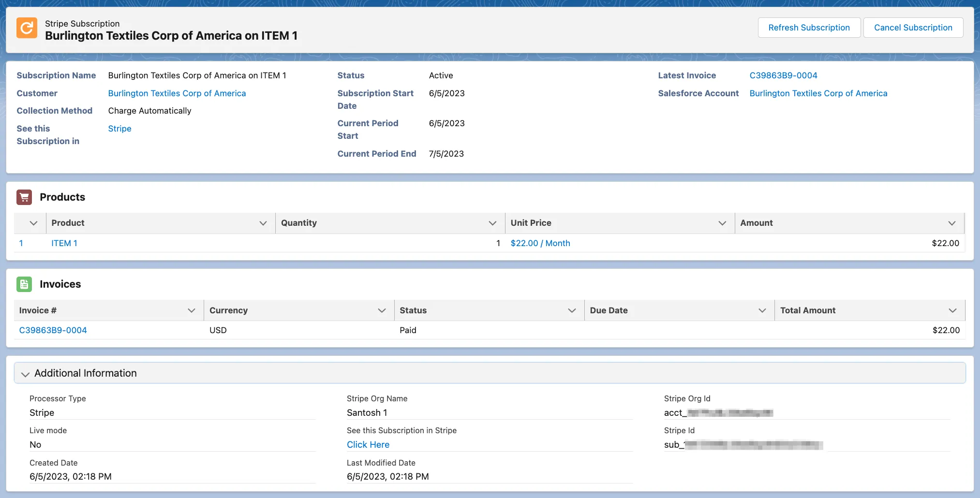This screenshot has width=980, height=498.
Task: Click the Products shopping cart icon
Action: click(24, 197)
